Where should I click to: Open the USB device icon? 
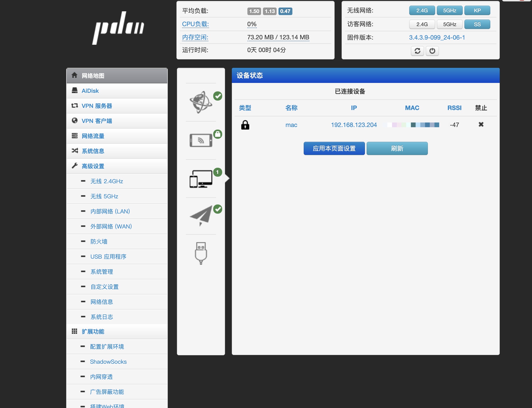coord(201,253)
